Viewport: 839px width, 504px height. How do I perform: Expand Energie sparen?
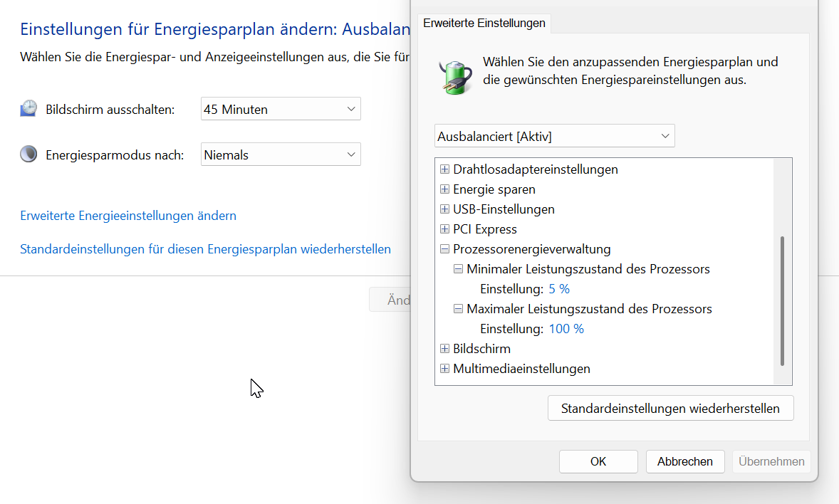point(444,189)
